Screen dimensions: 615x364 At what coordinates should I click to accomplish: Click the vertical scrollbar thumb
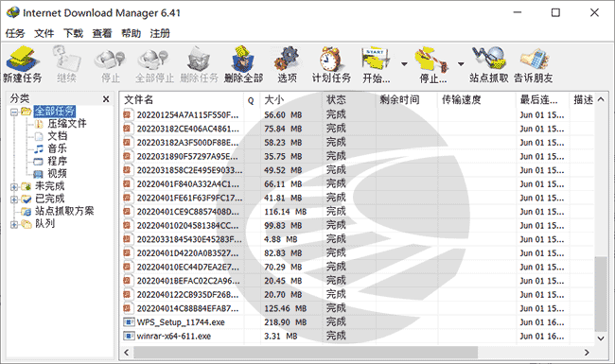(601, 294)
